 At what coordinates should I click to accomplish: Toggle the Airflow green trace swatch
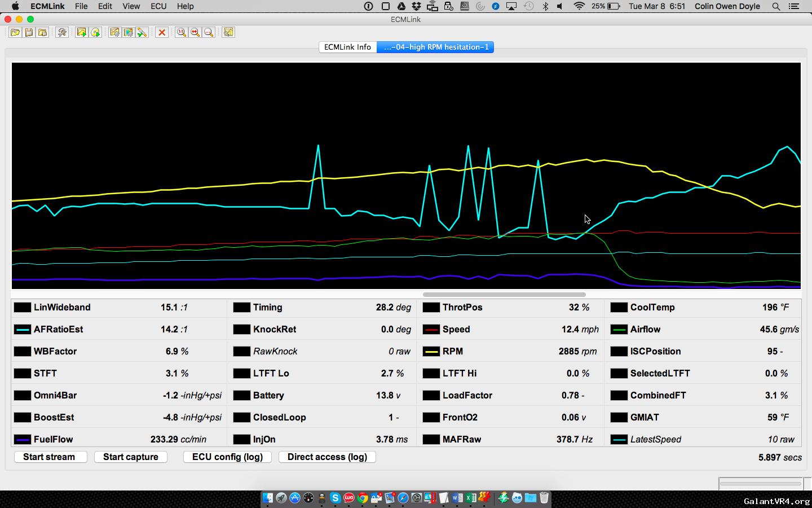[x=619, y=330]
